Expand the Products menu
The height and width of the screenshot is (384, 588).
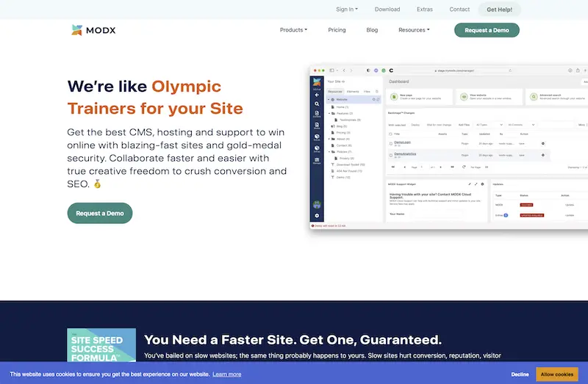[x=293, y=30]
